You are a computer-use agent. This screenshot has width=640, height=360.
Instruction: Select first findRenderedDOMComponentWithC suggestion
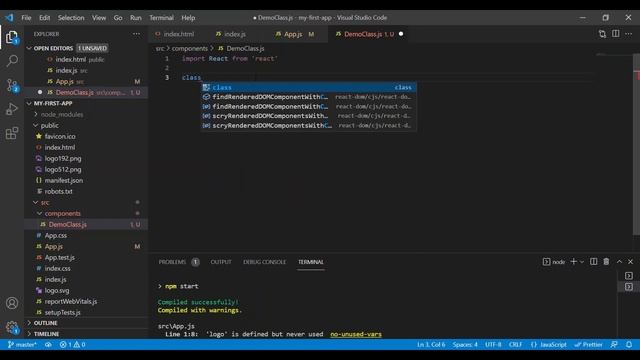309,97
